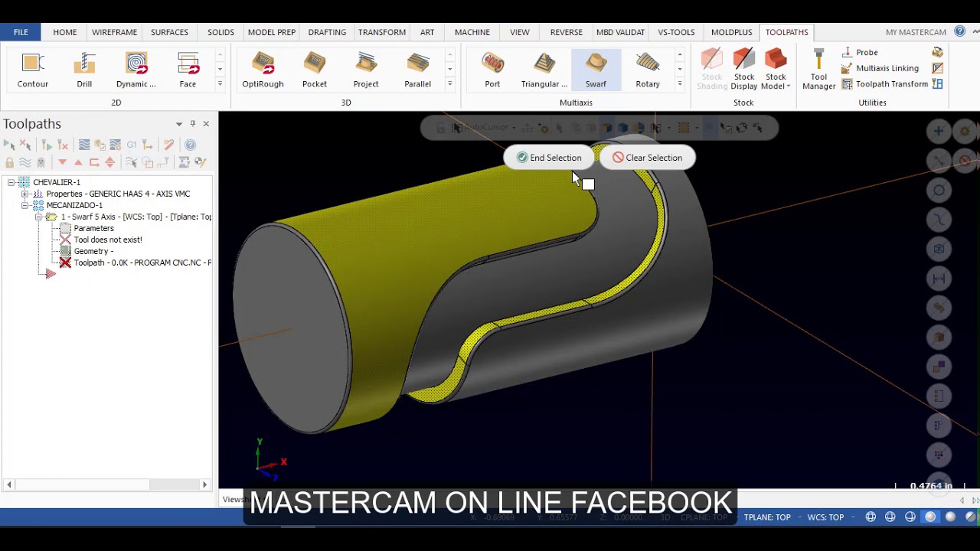The image size is (980, 551).
Task: Open the TPLANE: TOP status selector
Action: pyautogui.click(x=767, y=517)
